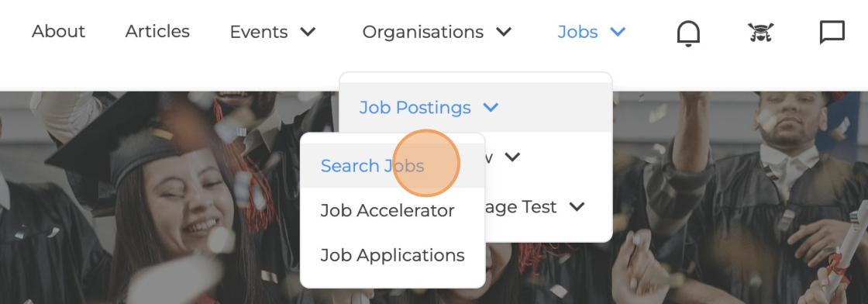Click the Events nav label
This screenshot has height=304, width=868.
click(259, 32)
